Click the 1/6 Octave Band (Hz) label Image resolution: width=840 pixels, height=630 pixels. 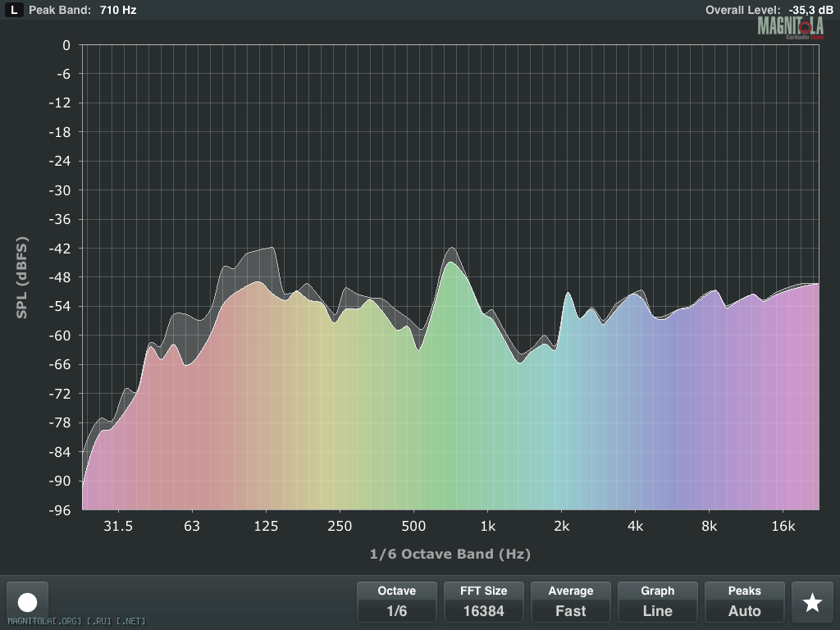[450, 554]
